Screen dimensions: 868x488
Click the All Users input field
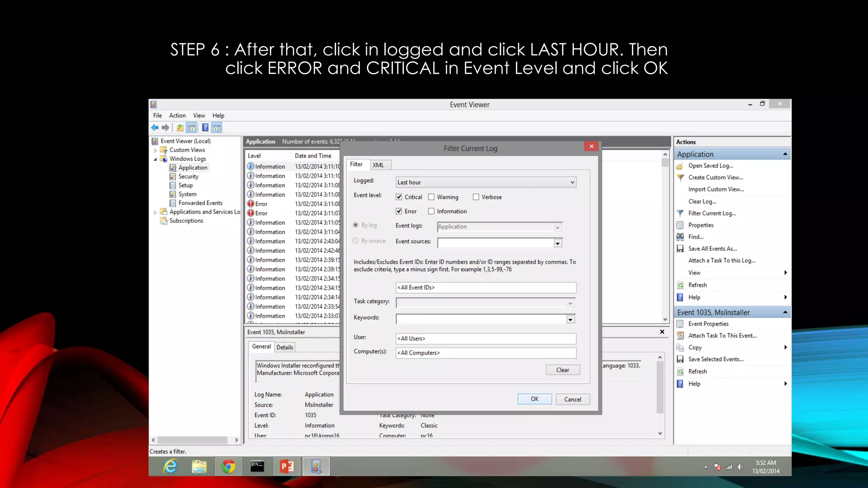[x=486, y=338]
